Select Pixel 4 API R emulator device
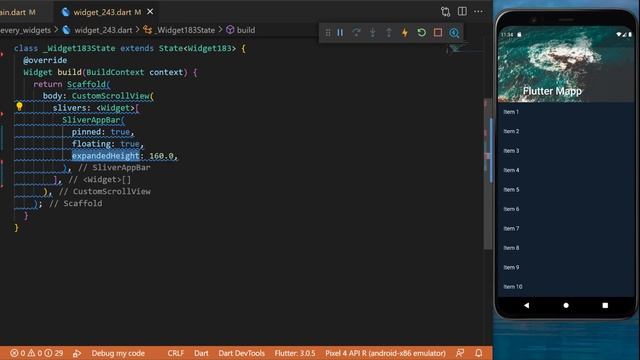640x360 pixels. 385,353
